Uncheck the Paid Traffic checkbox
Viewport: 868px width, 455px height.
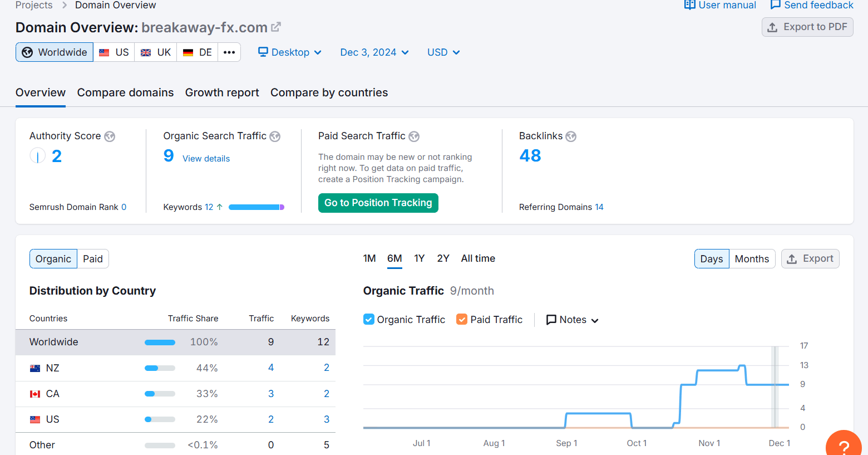coord(462,319)
